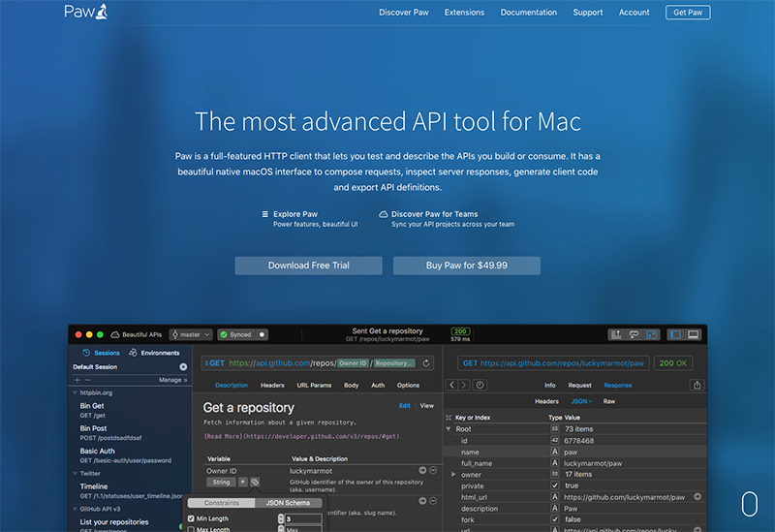Select the JSON Schema segment

pos(288,503)
